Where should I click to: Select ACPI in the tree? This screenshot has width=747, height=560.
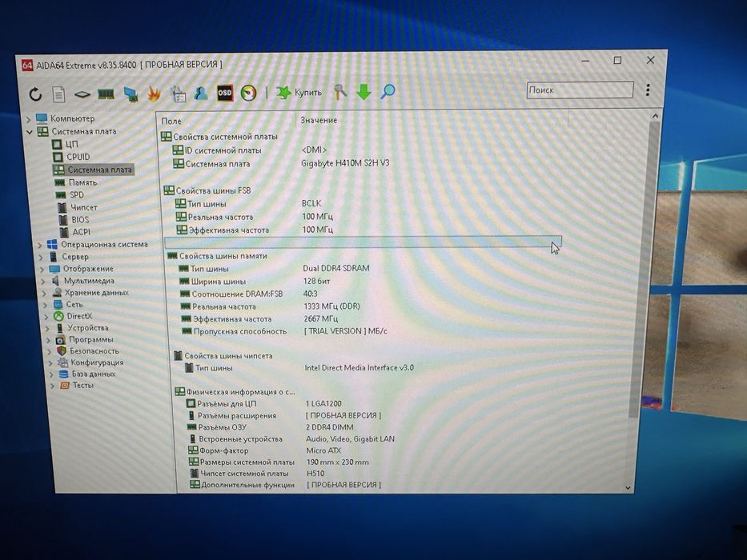click(x=81, y=232)
